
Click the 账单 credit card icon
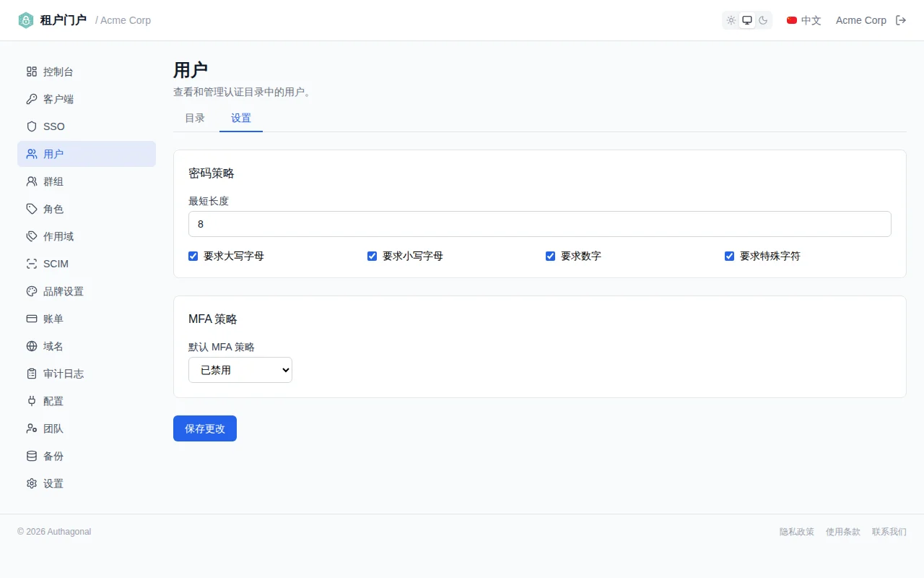click(x=32, y=319)
